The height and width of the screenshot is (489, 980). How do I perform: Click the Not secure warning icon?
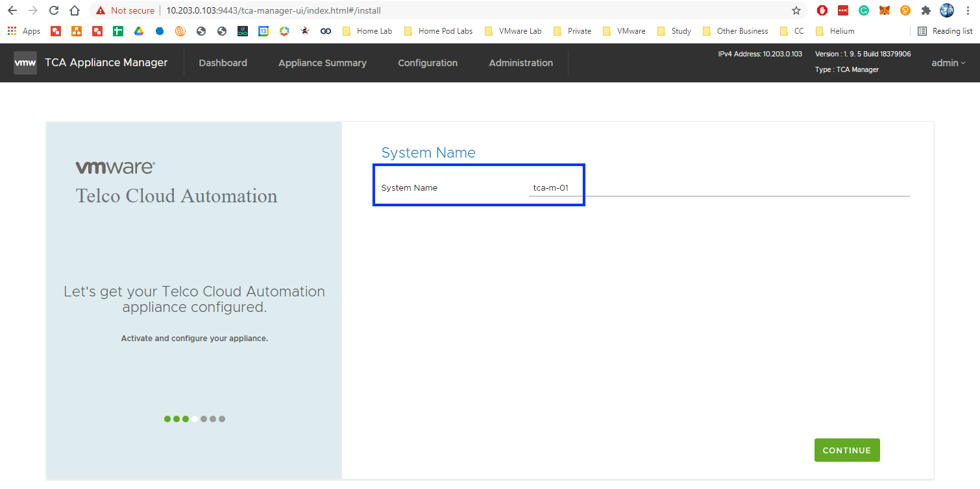coord(101,10)
